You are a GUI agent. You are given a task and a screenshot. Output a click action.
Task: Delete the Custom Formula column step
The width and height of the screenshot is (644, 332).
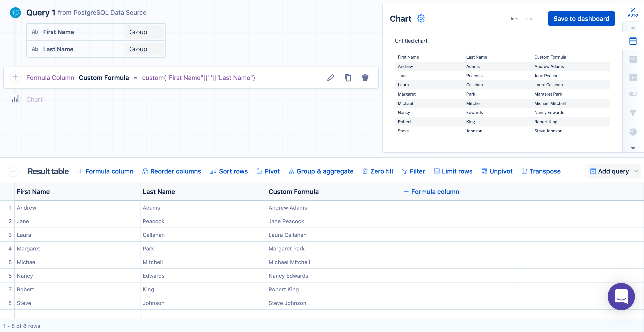click(x=365, y=78)
